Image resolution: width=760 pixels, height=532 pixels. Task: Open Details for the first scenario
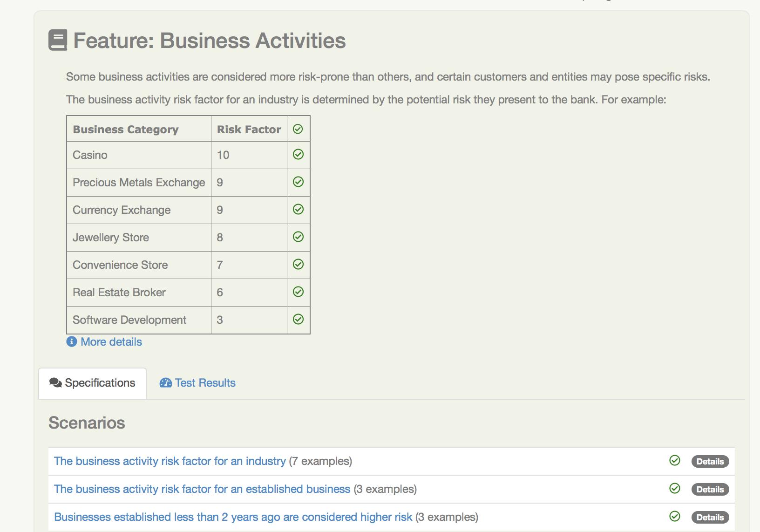[x=710, y=461]
